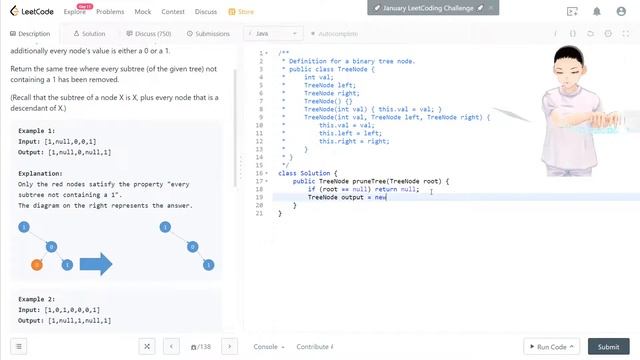640x360 pixels.
Task: Switch to the Solution tab
Action: [x=89, y=34]
